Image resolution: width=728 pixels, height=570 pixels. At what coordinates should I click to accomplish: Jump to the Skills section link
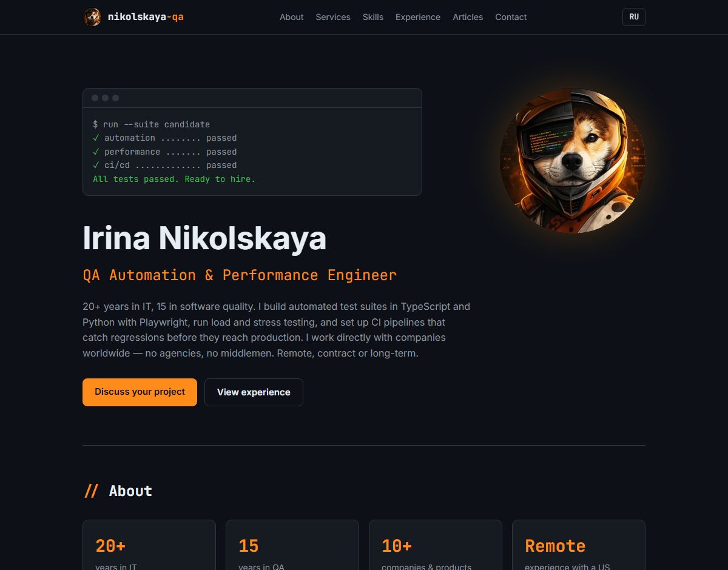point(373,17)
